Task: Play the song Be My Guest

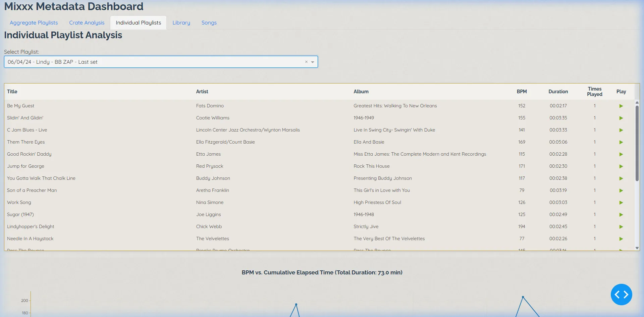Action: pyautogui.click(x=621, y=106)
